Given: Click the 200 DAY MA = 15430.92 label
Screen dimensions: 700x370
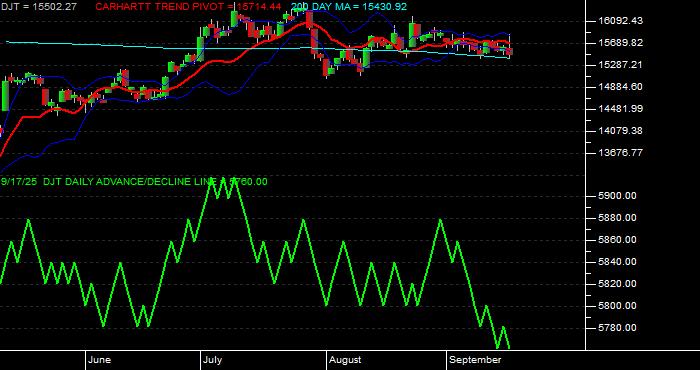Looking at the screenshot, I should point(349,7).
